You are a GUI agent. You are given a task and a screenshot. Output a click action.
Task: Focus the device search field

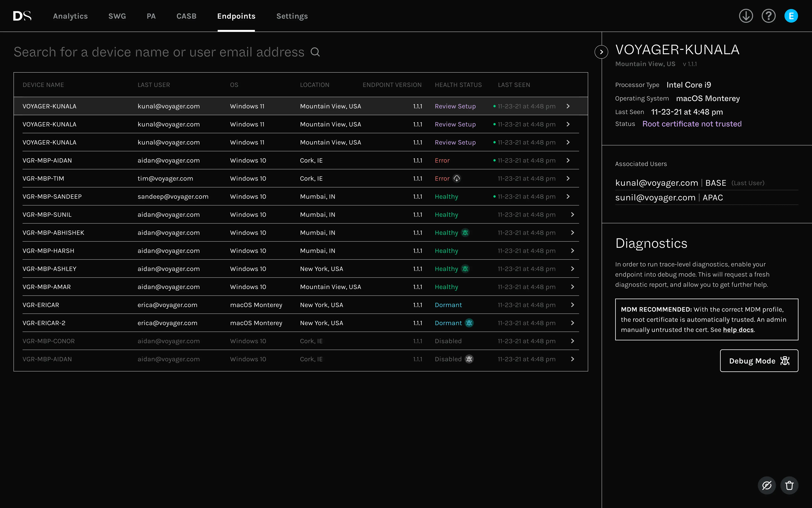pos(159,52)
